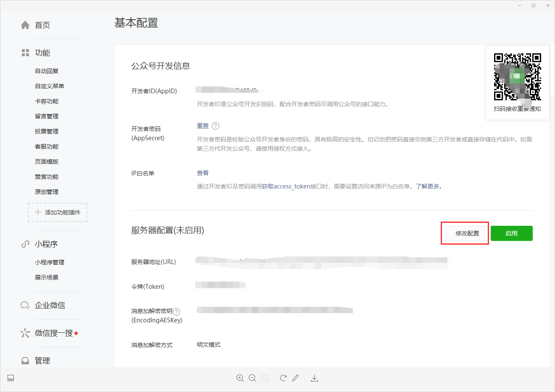Click 服务器地址(URL) label
The image size is (555, 392).
coord(154,262)
